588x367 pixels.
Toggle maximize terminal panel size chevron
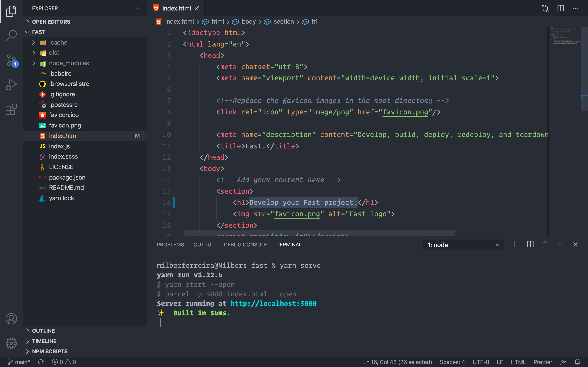point(560,244)
